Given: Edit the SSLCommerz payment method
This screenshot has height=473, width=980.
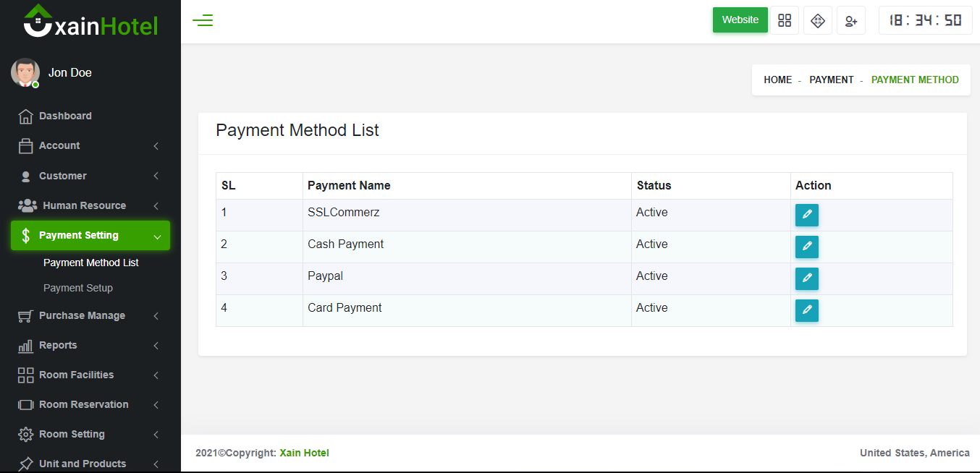Looking at the screenshot, I should 807,215.
